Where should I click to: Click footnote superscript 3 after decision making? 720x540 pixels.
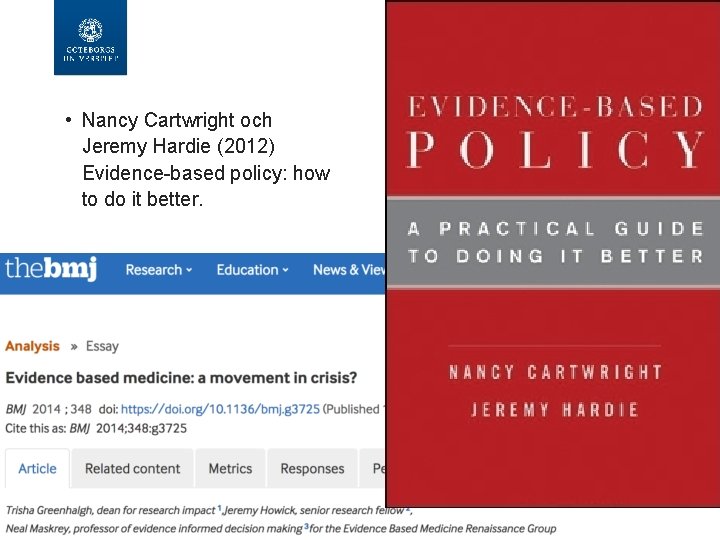click(306, 526)
